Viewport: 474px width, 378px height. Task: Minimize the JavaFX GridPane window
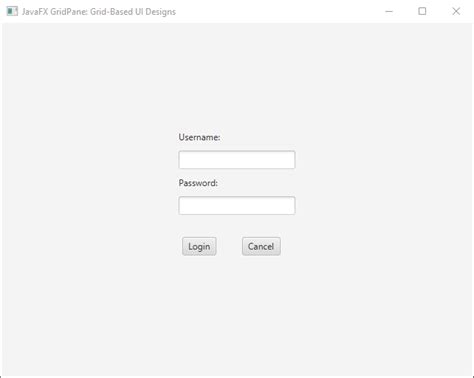point(389,11)
